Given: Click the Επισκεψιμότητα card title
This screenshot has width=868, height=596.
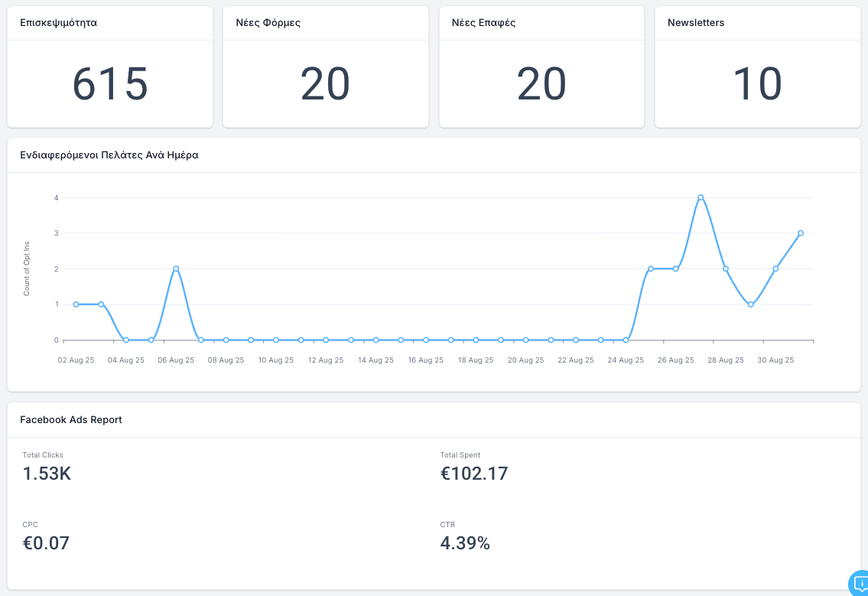Looking at the screenshot, I should (x=58, y=23).
